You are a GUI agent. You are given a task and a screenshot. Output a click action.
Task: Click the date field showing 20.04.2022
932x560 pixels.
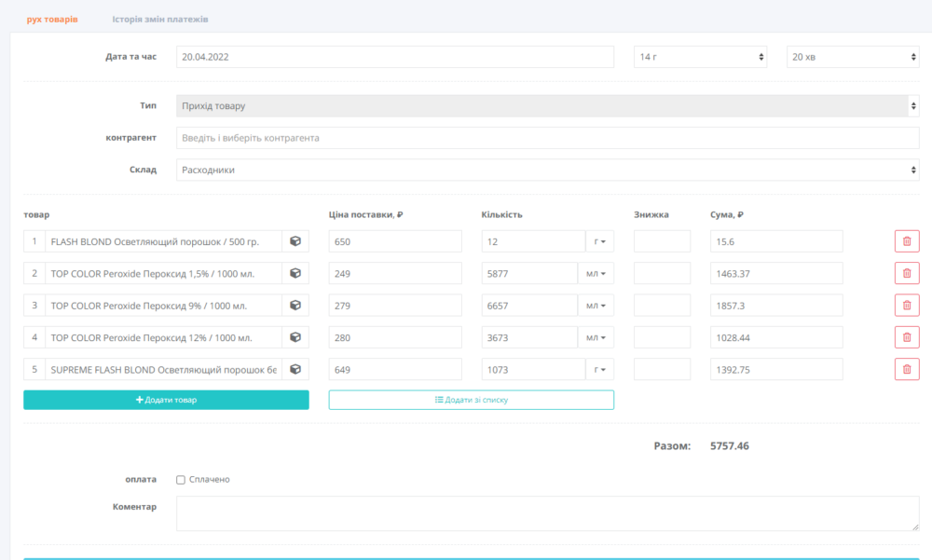click(395, 57)
